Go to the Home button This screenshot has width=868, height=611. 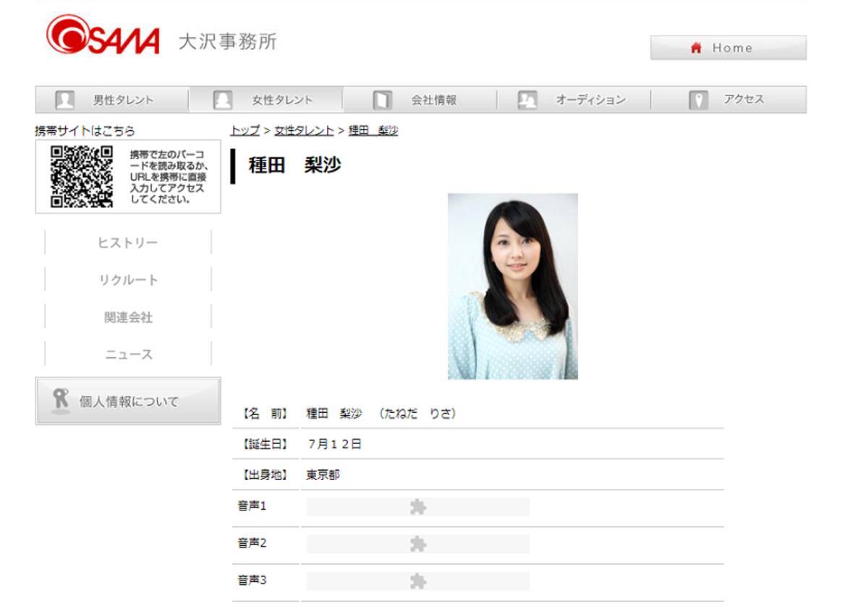pyautogui.click(x=728, y=48)
